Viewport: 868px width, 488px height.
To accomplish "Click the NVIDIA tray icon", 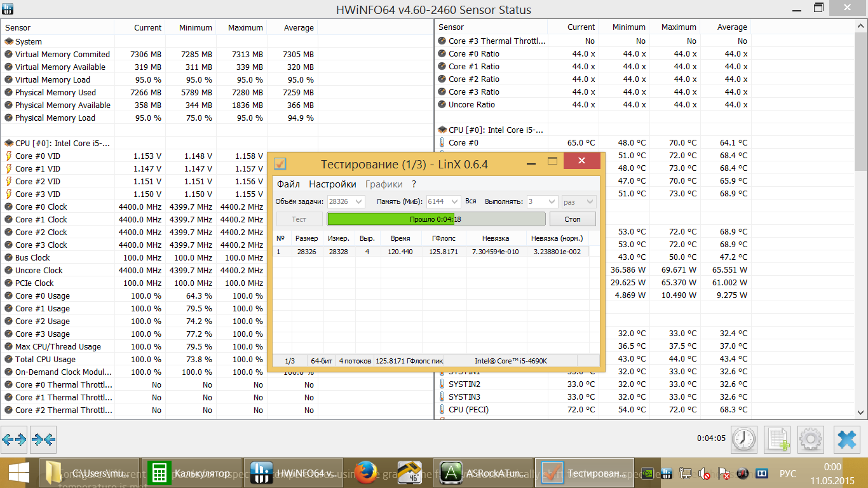I will pyautogui.click(x=647, y=473).
